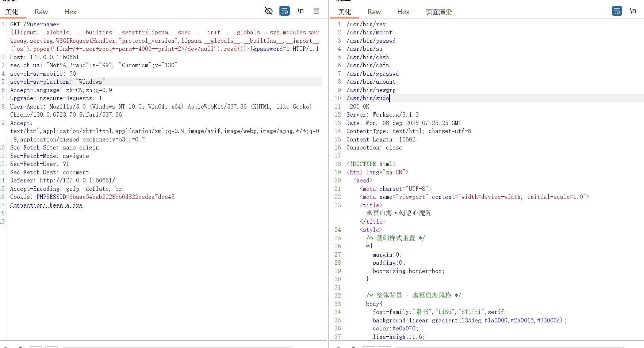Toggle the \n newline display in response panel
644x348 pixels.
point(633,11)
